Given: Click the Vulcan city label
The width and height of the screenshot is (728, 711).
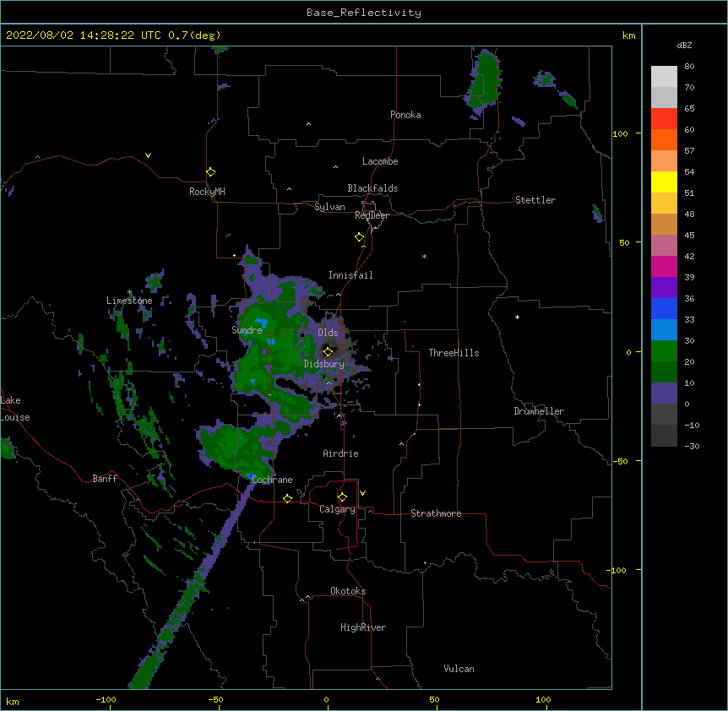Looking at the screenshot, I should 459,669.
